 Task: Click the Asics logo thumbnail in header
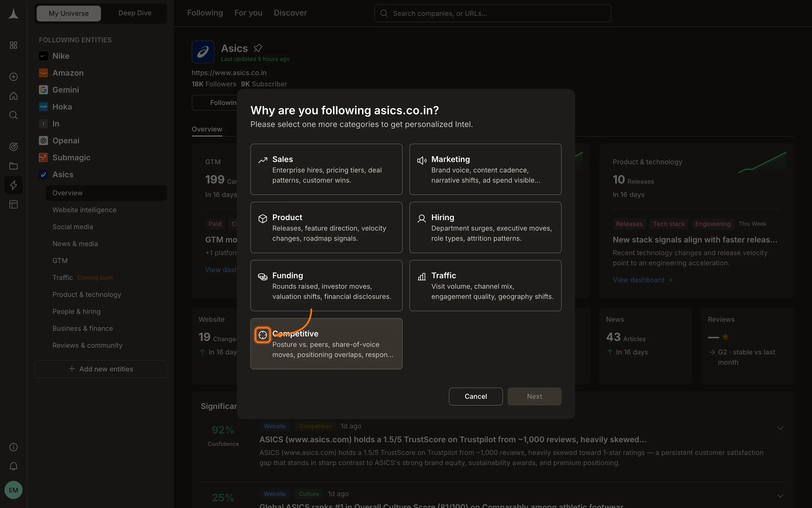pyautogui.click(x=203, y=52)
